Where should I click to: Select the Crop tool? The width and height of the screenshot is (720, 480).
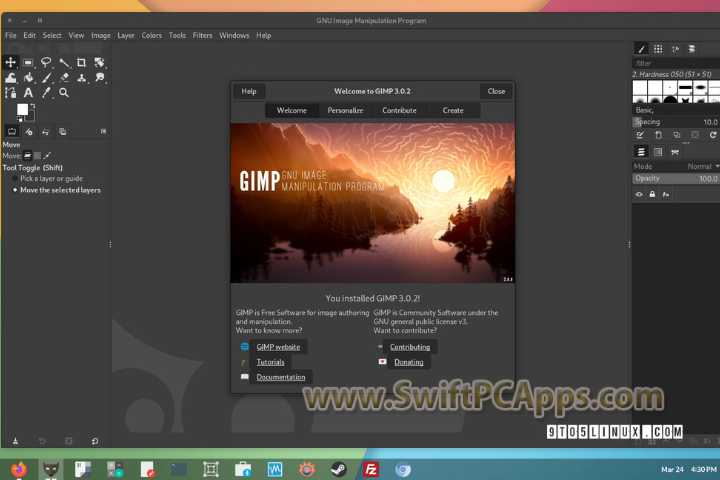81,62
